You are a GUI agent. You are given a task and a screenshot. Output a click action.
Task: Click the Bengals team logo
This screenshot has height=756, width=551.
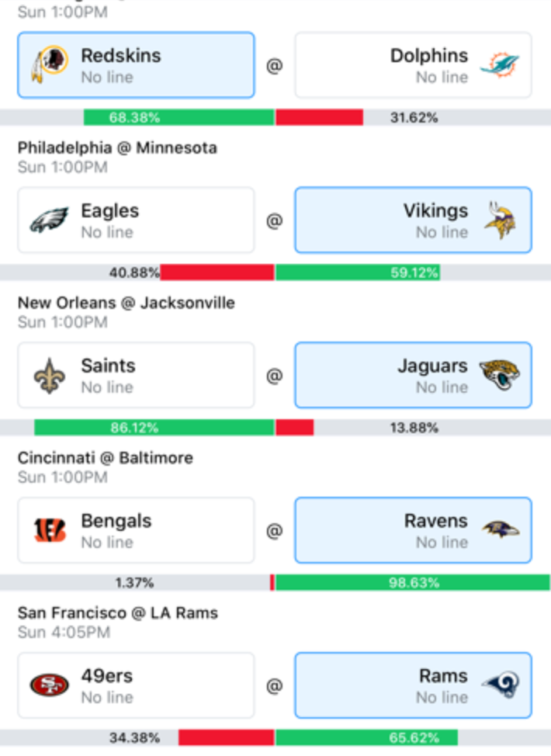point(49,530)
